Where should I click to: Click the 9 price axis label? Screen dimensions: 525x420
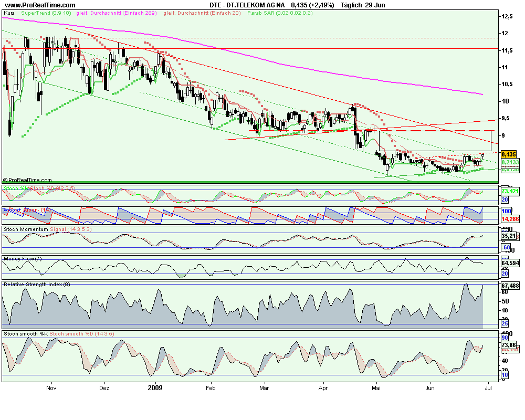[503, 135]
